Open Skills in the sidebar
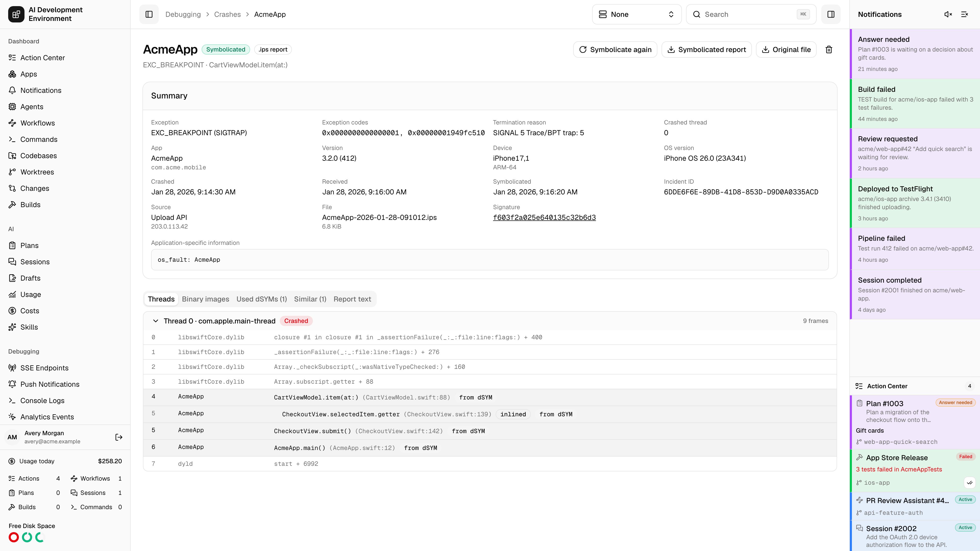The image size is (980, 551). [65, 327]
